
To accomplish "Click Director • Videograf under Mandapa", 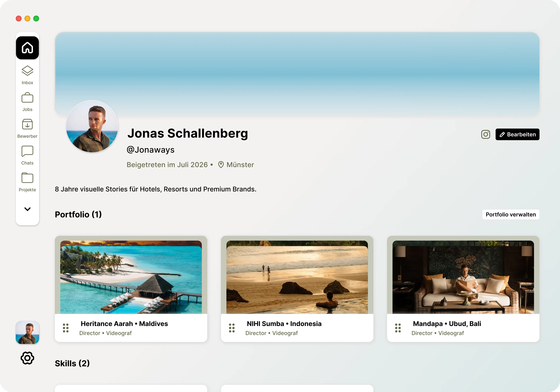I will [x=437, y=333].
